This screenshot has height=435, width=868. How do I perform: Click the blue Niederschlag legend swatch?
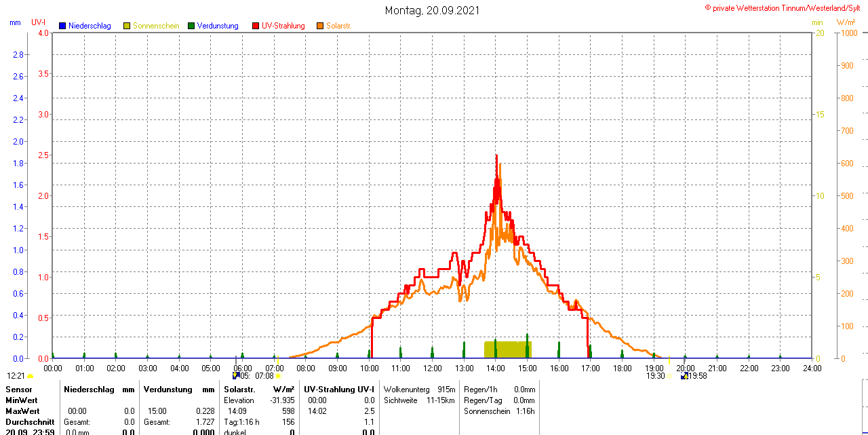(x=62, y=26)
